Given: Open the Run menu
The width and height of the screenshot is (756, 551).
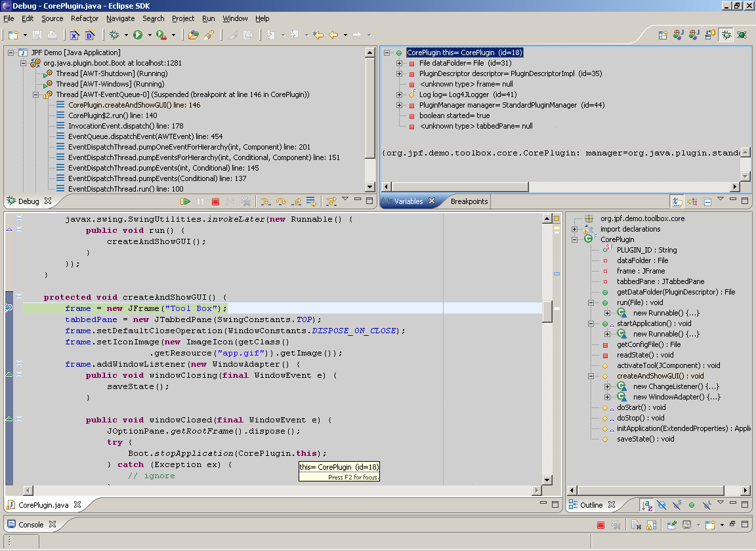Looking at the screenshot, I should (x=208, y=18).
